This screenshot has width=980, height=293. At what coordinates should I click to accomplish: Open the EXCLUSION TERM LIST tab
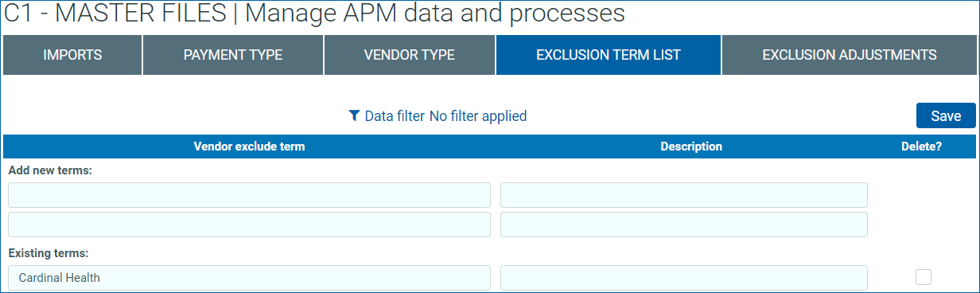pos(609,55)
